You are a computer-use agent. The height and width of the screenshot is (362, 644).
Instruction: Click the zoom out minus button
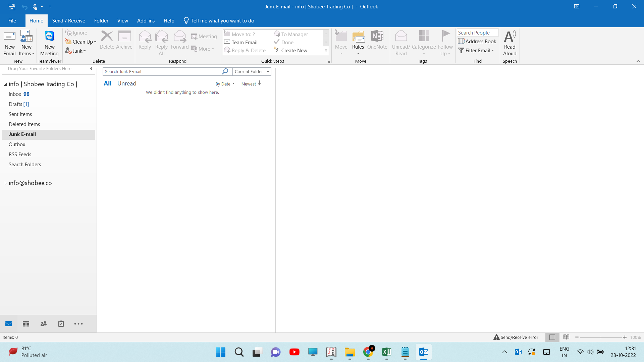pyautogui.click(x=577, y=337)
